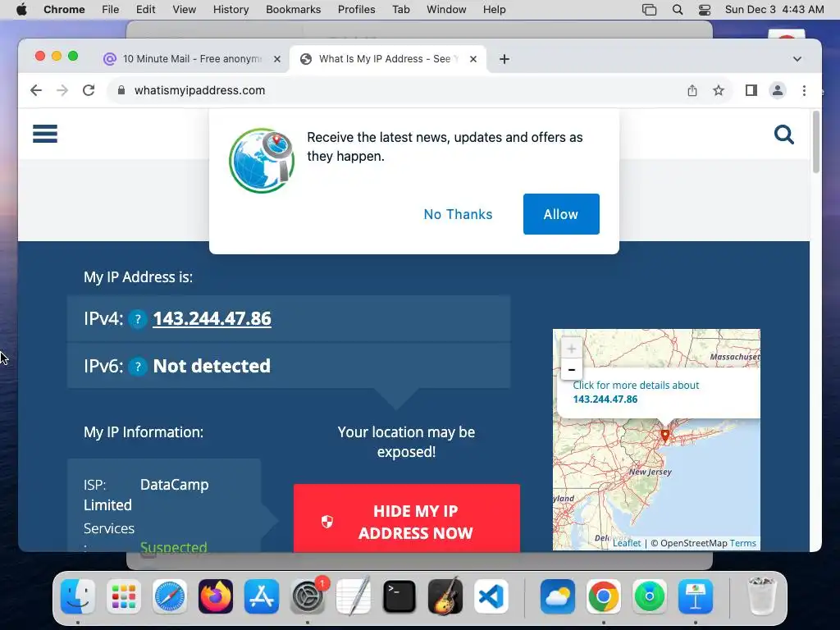The image size is (840, 630).
Task: Open the Leaflet attribution link
Action: (627, 543)
